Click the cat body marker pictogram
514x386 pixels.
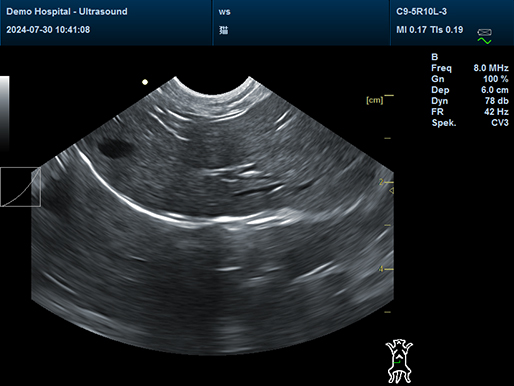(399, 361)
